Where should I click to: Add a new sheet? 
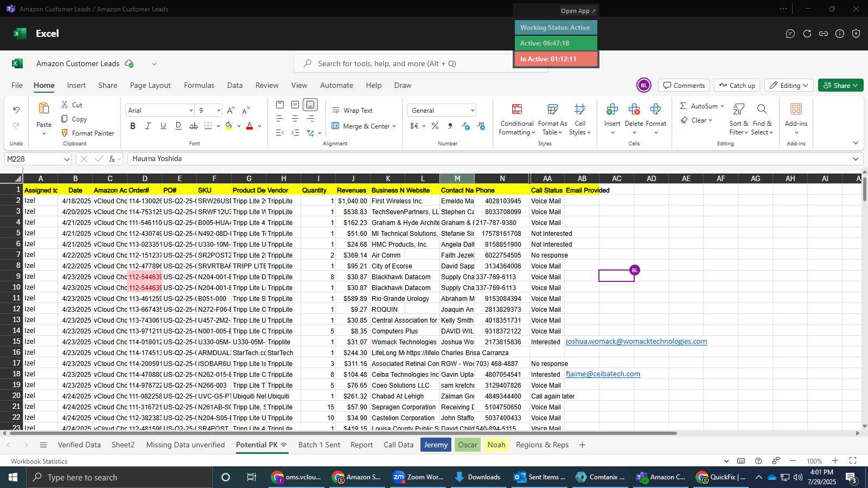coord(582,445)
